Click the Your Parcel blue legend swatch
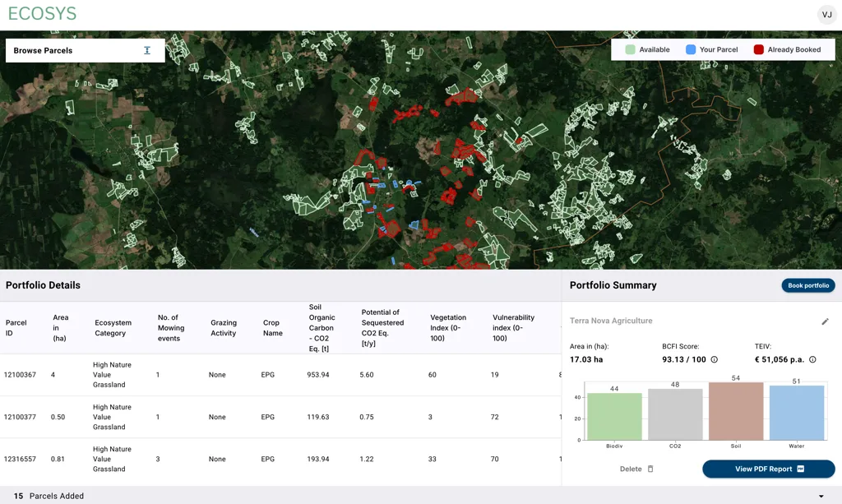 (691, 49)
